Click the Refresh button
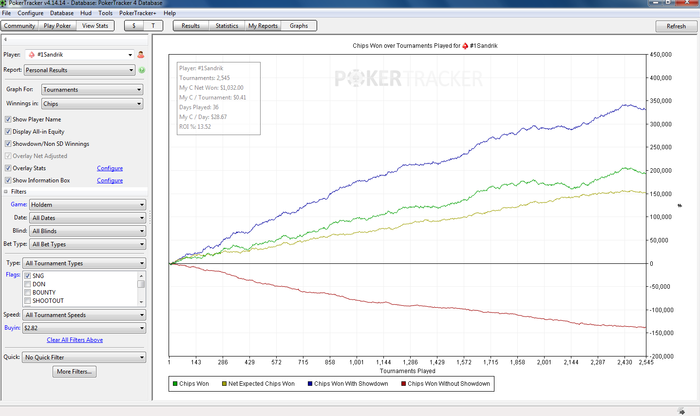 click(676, 26)
